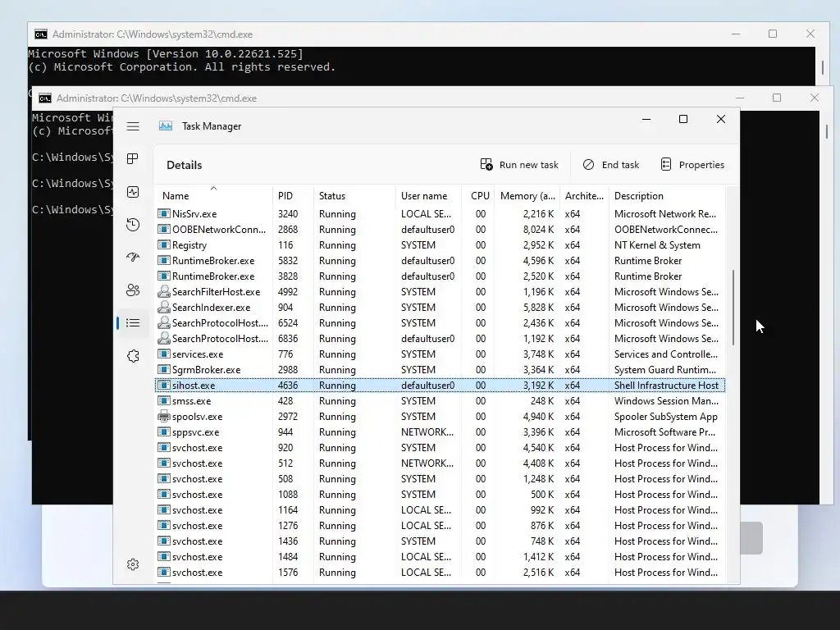The image size is (840, 630).
Task: Select the sppsvc.exe process row
Action: [x=440, y=431]
